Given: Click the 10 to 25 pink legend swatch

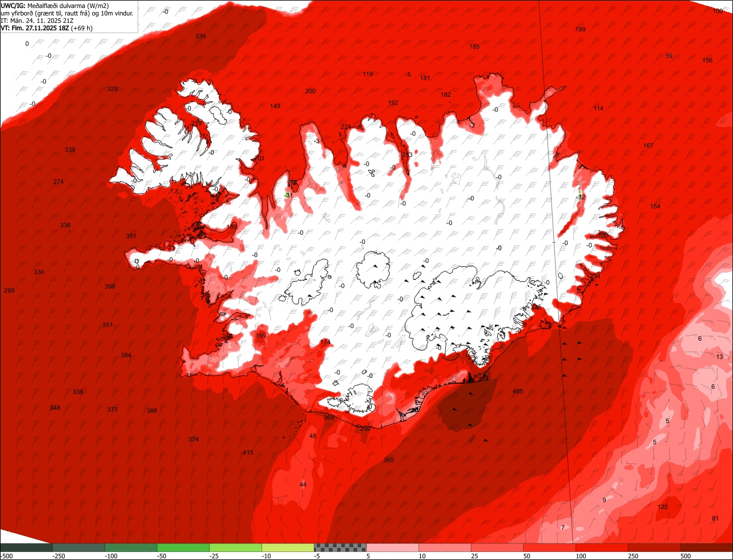Looking at the screenshot, I should [x=445, y=547].
